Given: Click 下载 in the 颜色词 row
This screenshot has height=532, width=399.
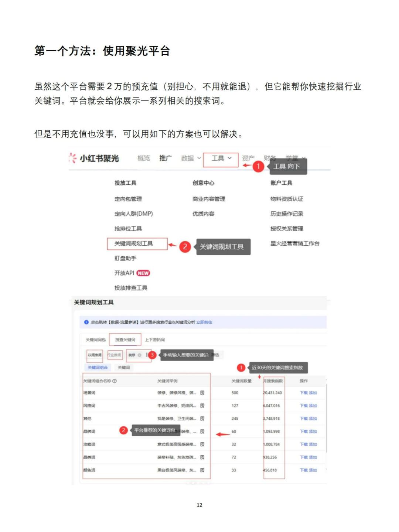Looking at the screenshot, I should click(x=304, y=470).
